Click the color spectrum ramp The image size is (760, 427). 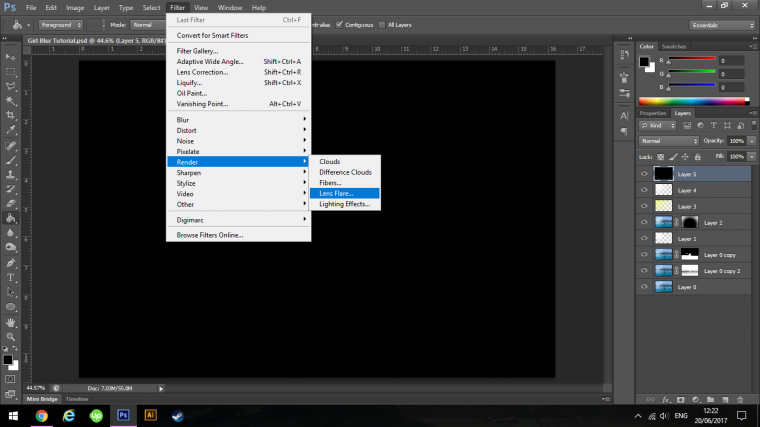click(694, 101)
